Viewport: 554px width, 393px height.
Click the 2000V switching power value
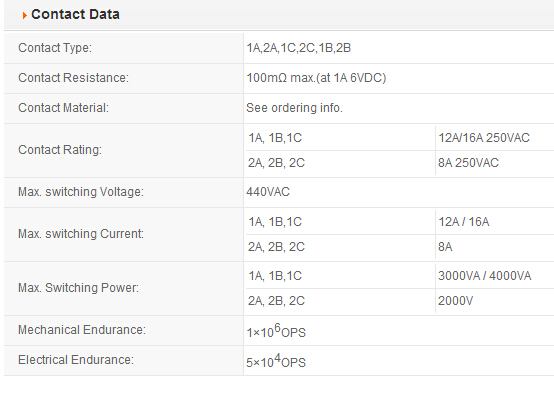455,301
